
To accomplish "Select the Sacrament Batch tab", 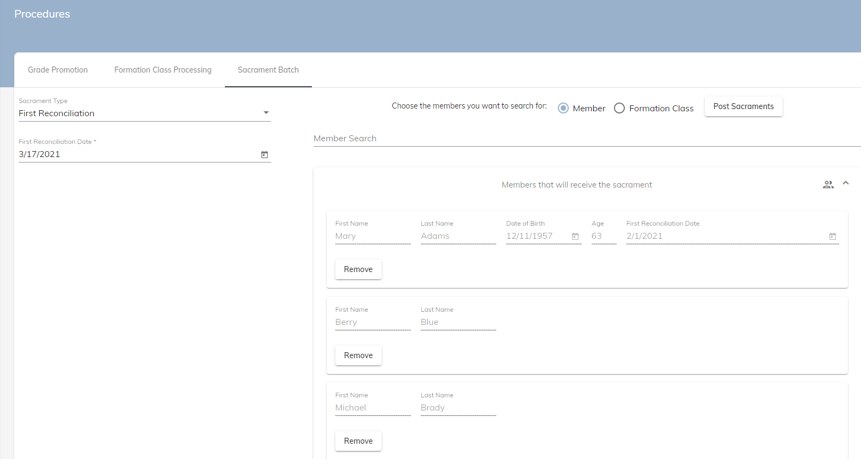I will [268, 70].
